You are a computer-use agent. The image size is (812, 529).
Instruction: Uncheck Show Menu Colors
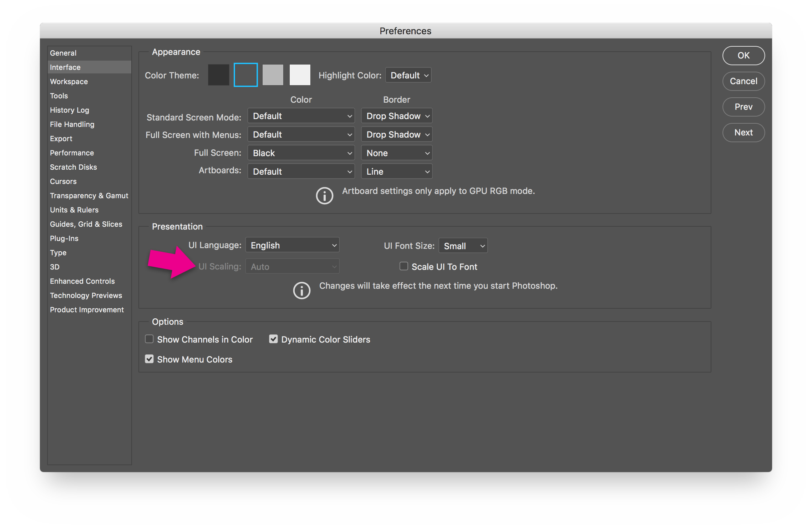pyautogui.click(x=149, y=359)
